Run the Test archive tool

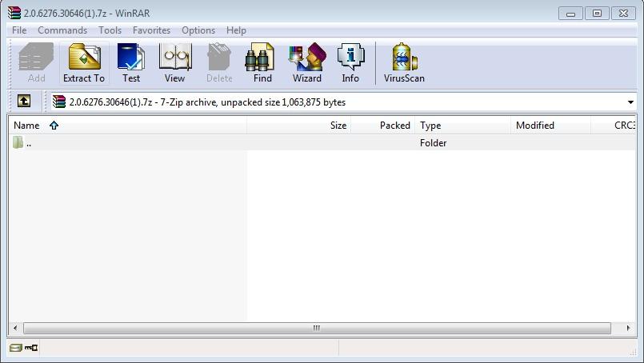[x=131, y=63]
